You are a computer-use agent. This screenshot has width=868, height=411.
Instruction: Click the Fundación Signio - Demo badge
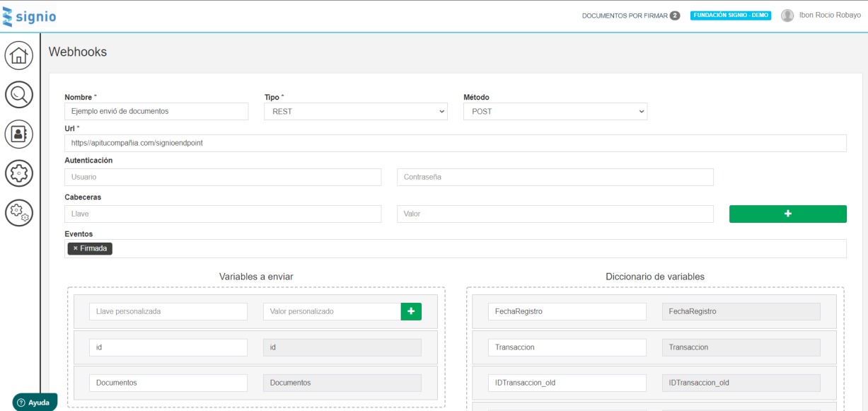(x=731, y=16)
